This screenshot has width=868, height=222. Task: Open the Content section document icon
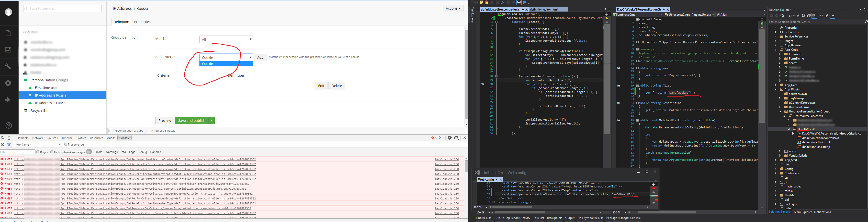[x=8, y=33]
